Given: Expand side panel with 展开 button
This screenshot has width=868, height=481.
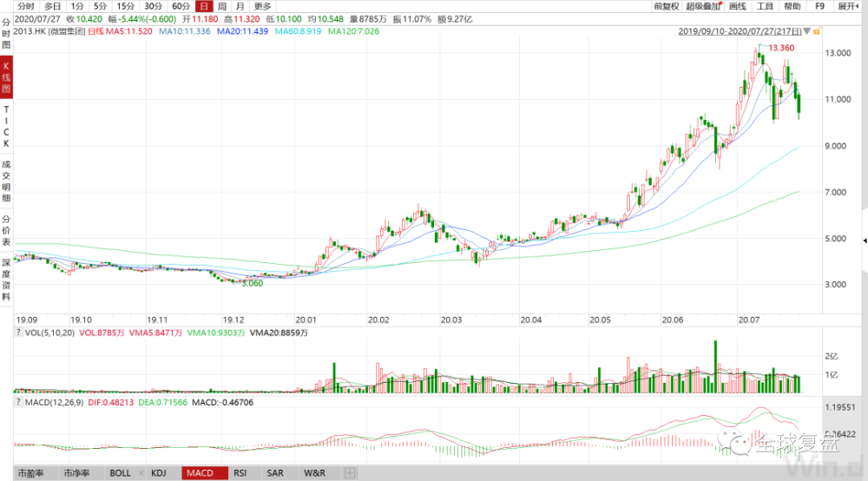Looking at the screenshot, I should point(848,6).
